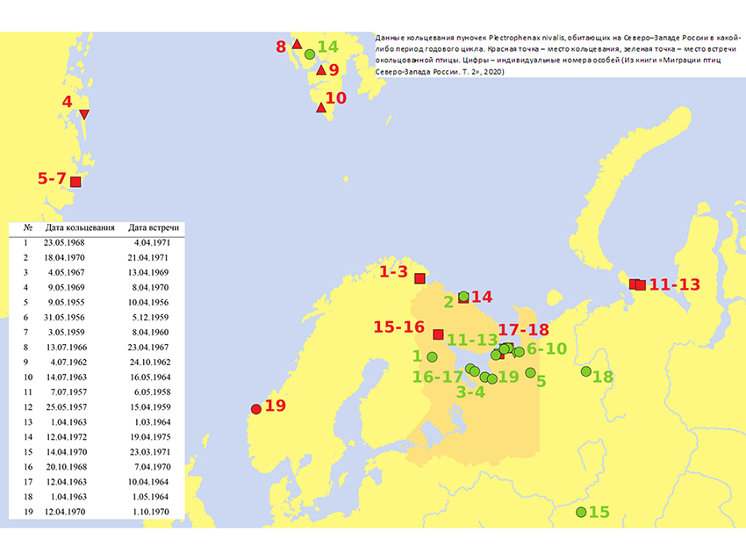Select the green map label "19"
The width and height of the screenshot is (746, 560).
coord(508,377)
